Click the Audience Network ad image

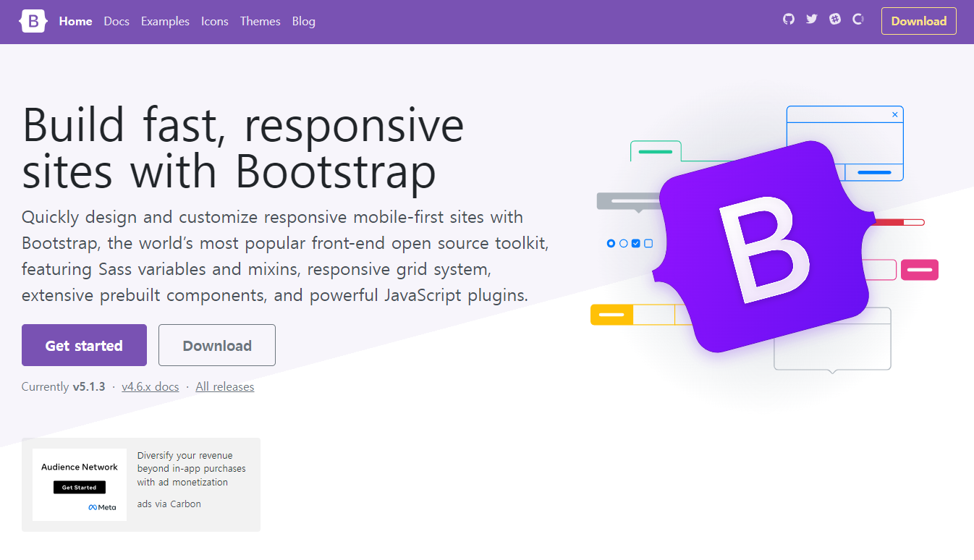[x=80, y=485]
